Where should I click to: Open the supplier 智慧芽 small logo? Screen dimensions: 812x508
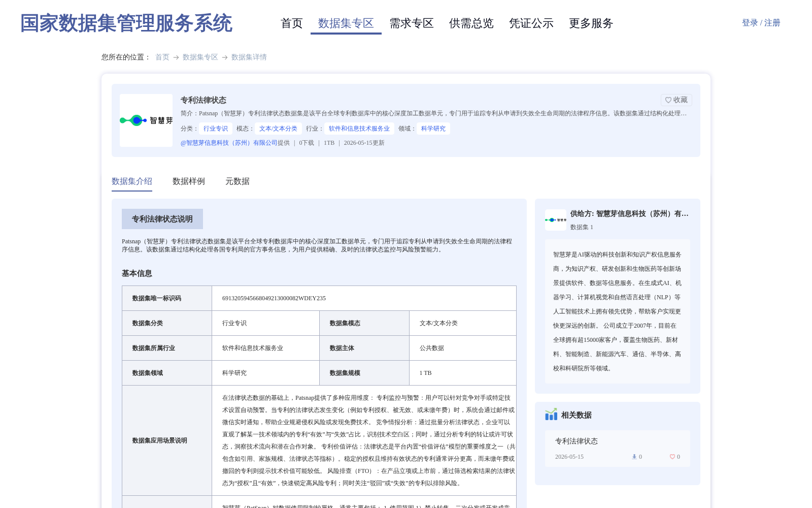click(556, 220)
